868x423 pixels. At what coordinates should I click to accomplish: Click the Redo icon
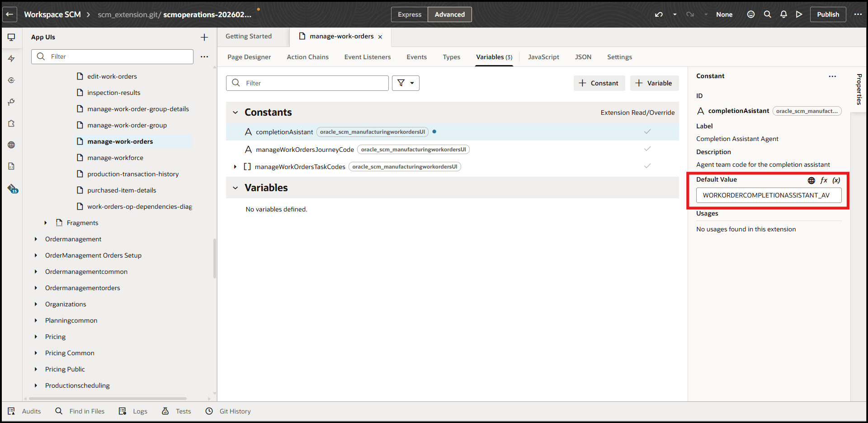click(x=690, y=14)
